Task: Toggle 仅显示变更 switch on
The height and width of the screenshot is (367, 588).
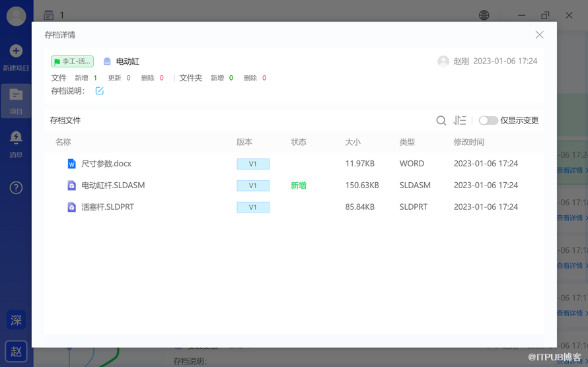Action: 488,120
